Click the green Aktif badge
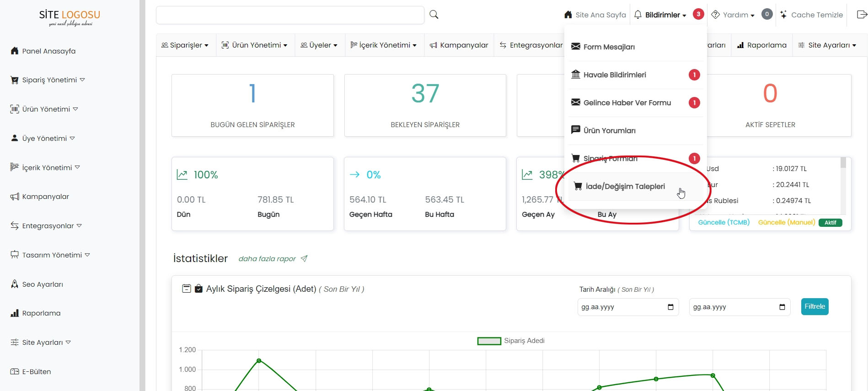Image resolution: width=868 pixels, height=391 pixels. pos(830,223)
